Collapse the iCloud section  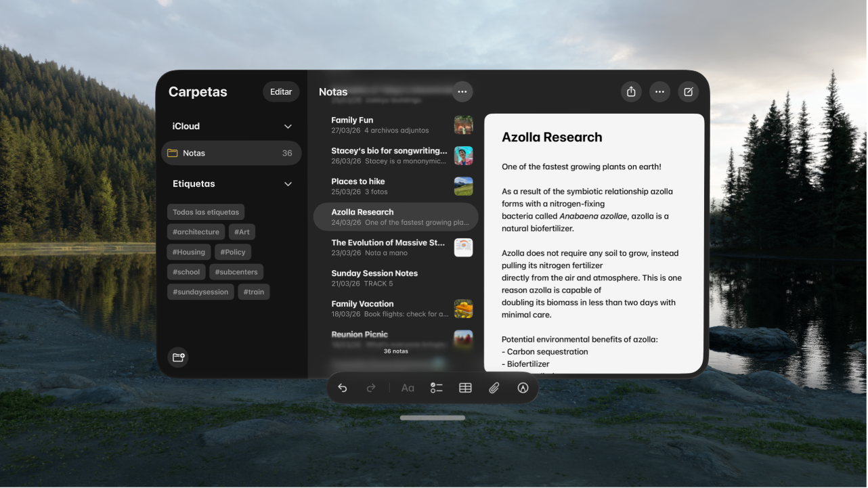288,127
